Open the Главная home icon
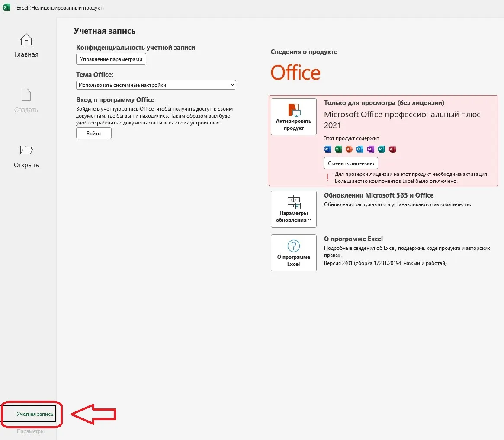The width and height of the screenshot is (504, 440). click(x=26, y=40)
